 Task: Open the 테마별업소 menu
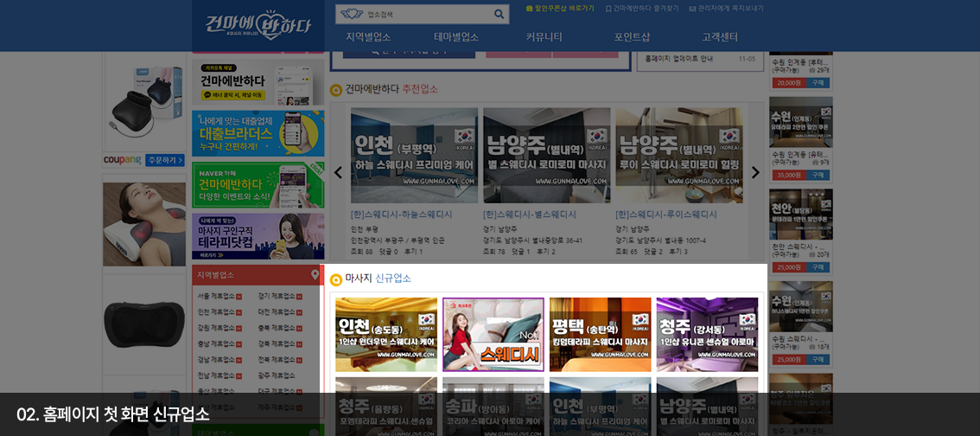coord(456,37)
